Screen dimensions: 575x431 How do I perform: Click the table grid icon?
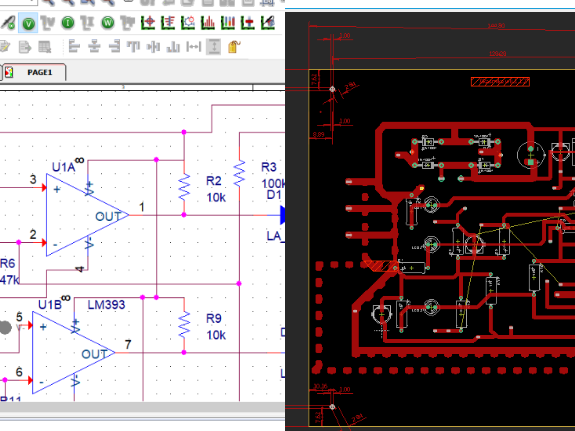[45, 47]
